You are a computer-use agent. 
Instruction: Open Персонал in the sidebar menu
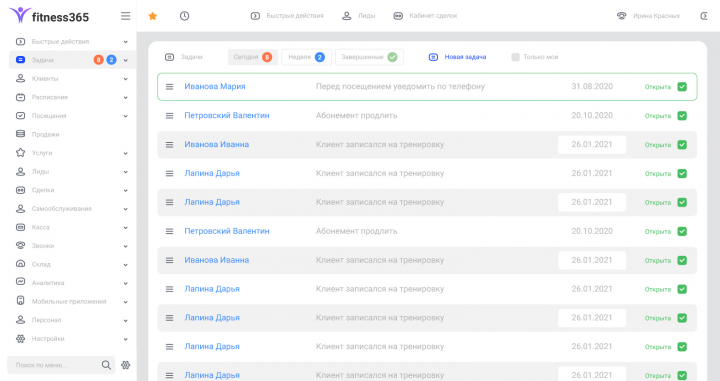[x=46, y=320]
